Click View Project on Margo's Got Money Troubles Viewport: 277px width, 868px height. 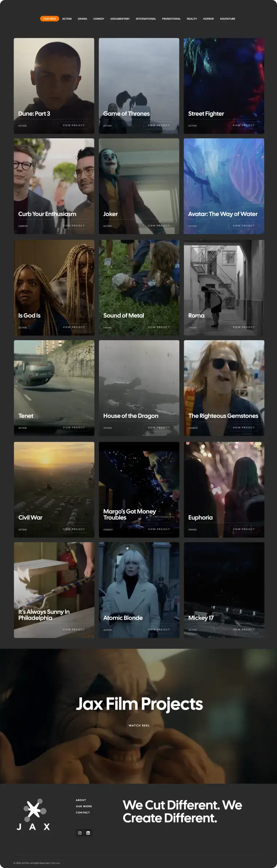coord(159,529)
